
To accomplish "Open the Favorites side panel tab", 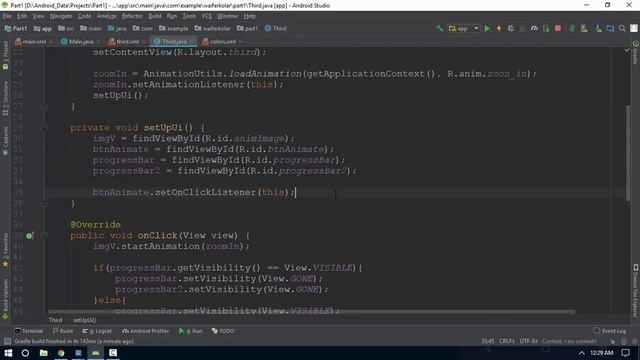I will [x=5, y=250].
